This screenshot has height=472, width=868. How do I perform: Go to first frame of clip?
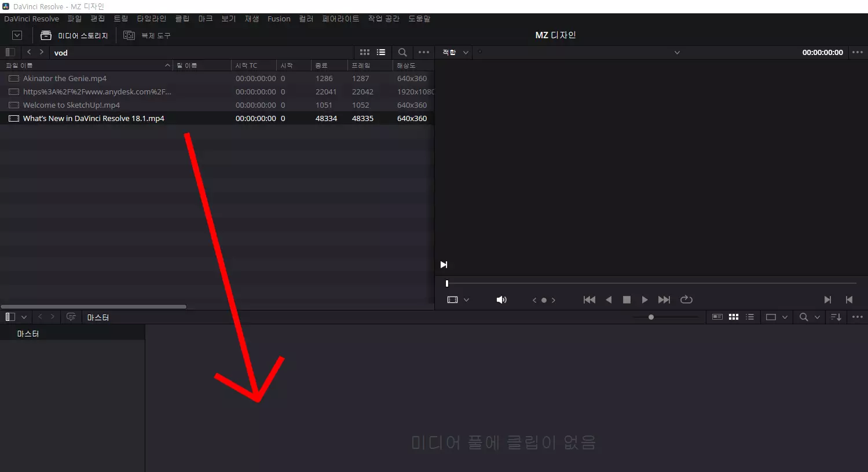pyautogui.click(x=589, y=299)
